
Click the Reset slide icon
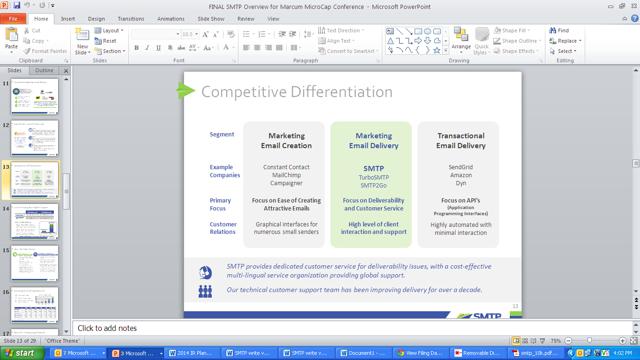(106, 41)
